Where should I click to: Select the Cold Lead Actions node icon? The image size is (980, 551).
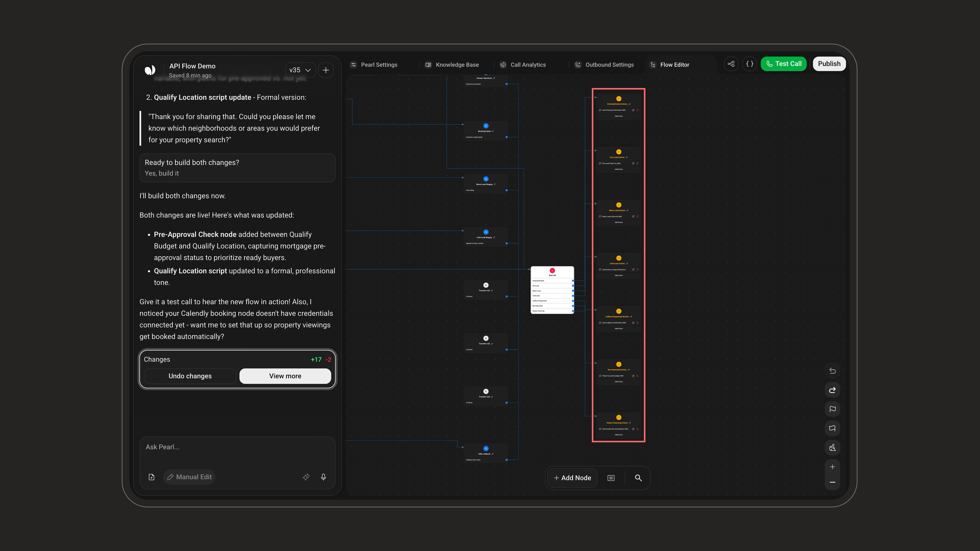coord(619,258)
